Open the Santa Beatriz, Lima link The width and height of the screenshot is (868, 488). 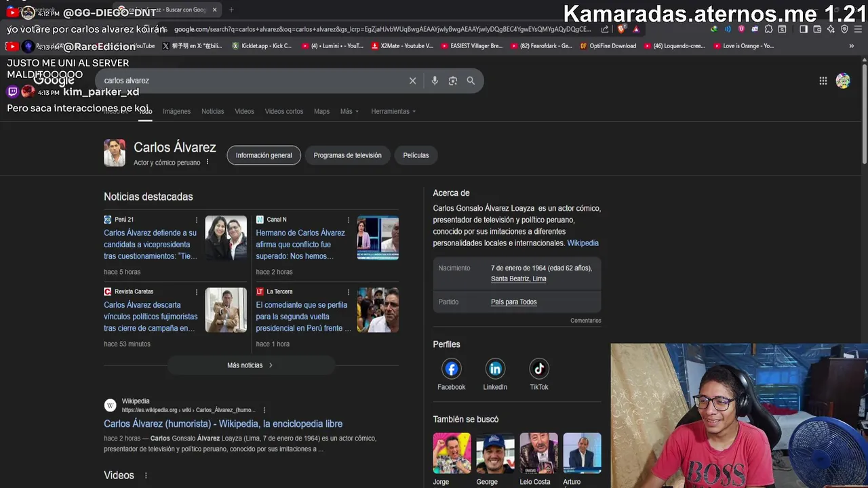(518, 279)
